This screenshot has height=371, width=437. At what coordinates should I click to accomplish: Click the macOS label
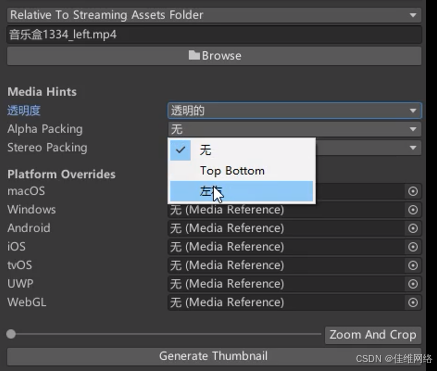(x=26, y=191)
